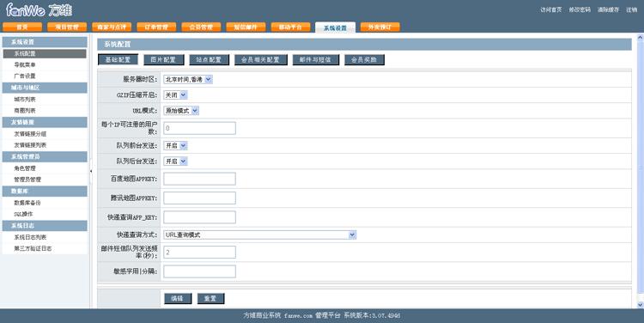This screenshot has height=323, width=644.
Task: Switch to the 邮件与短信 config tab
Action: click(315, 59)
